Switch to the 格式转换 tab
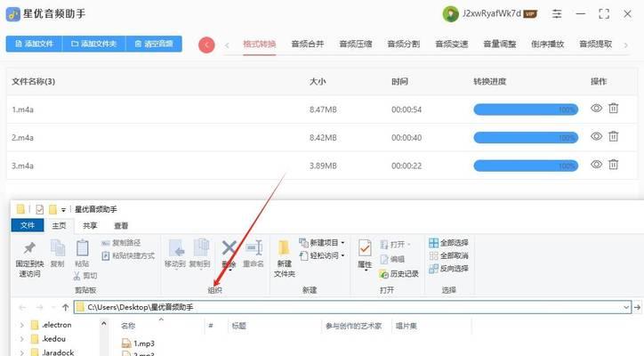 pos(259,44)
